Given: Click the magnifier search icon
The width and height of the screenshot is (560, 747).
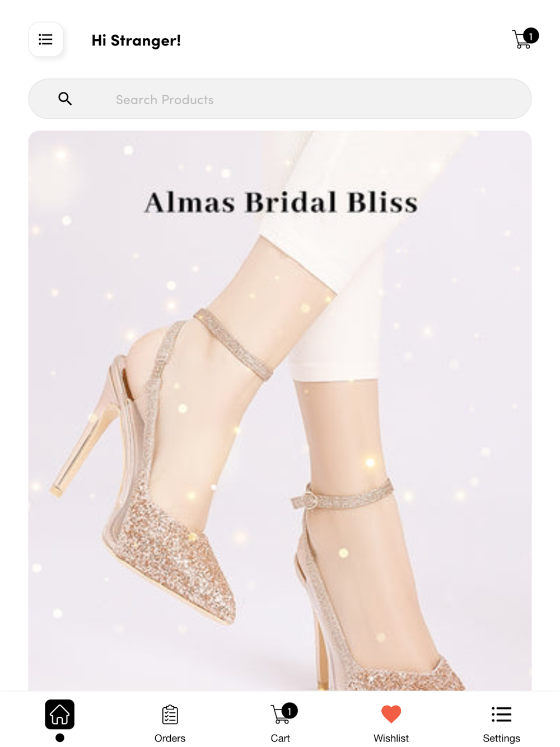Looking at the screenshot, I should 65,99.
